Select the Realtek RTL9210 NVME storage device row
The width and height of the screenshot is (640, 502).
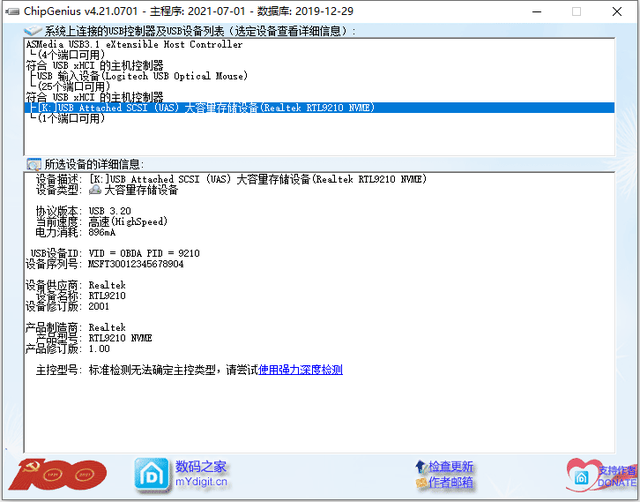click(319, 107)
